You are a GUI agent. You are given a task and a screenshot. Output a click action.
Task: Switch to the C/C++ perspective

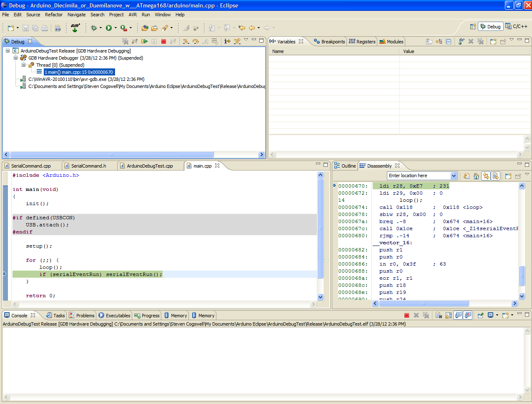516,26
